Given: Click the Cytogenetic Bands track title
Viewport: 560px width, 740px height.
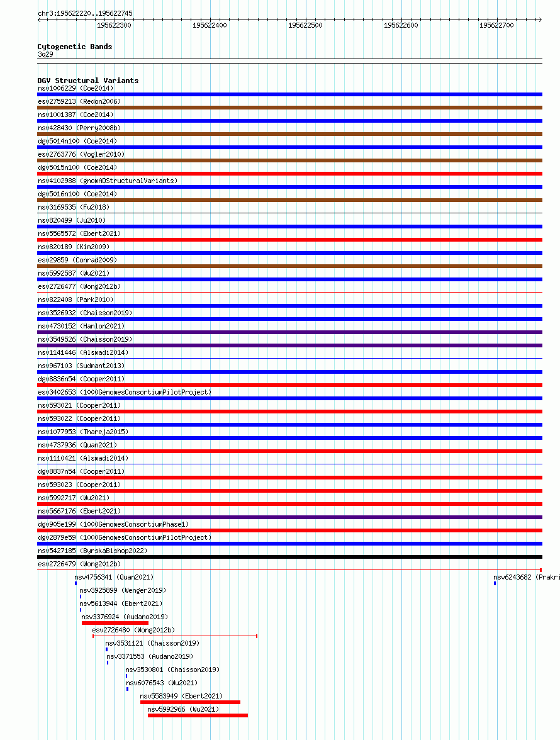Looking at the screenshot, I should pos(75,47).
